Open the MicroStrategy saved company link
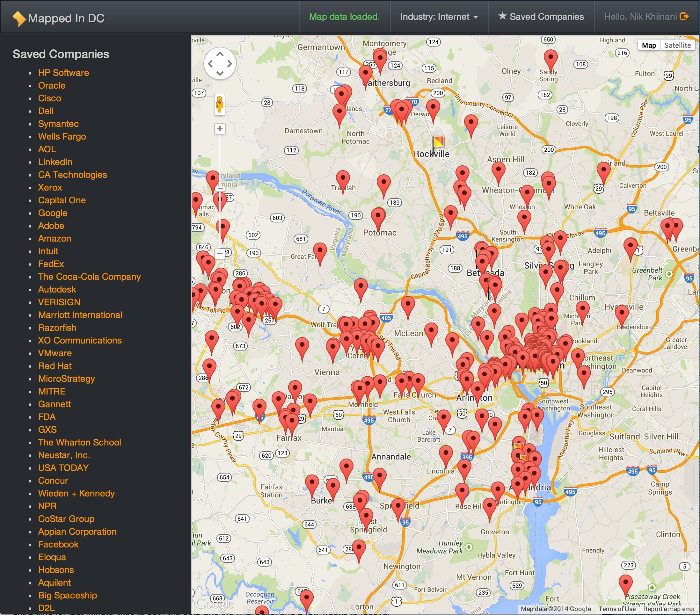This screenshot has height=615, width=700. (x=66, y=379)
